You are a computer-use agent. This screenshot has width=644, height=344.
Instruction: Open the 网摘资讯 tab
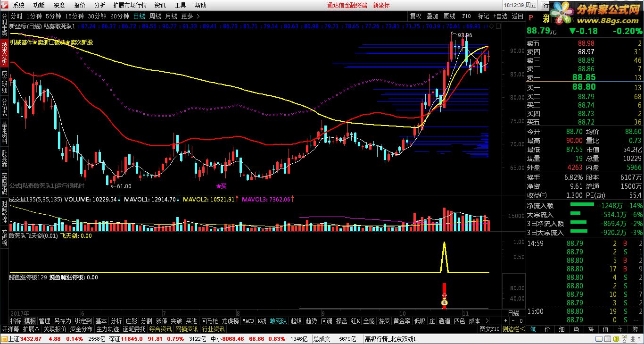(x=187, y=329)
